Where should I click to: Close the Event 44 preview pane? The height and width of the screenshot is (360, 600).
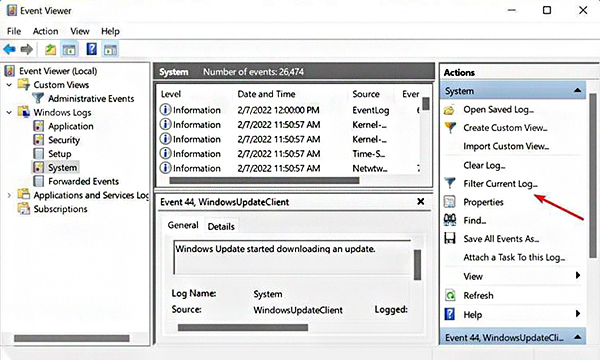(421, 201)
